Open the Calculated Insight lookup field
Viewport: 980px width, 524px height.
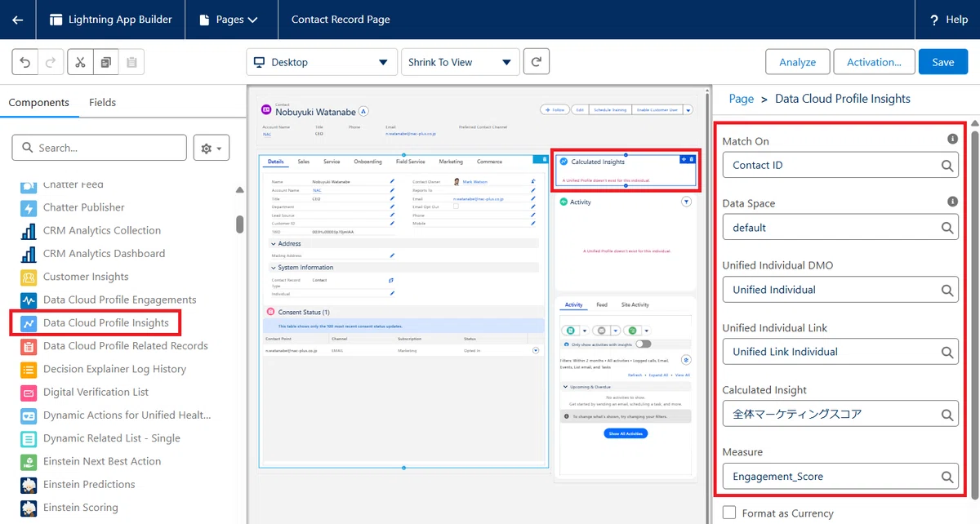pyautogui.click(x=840, y=414)
